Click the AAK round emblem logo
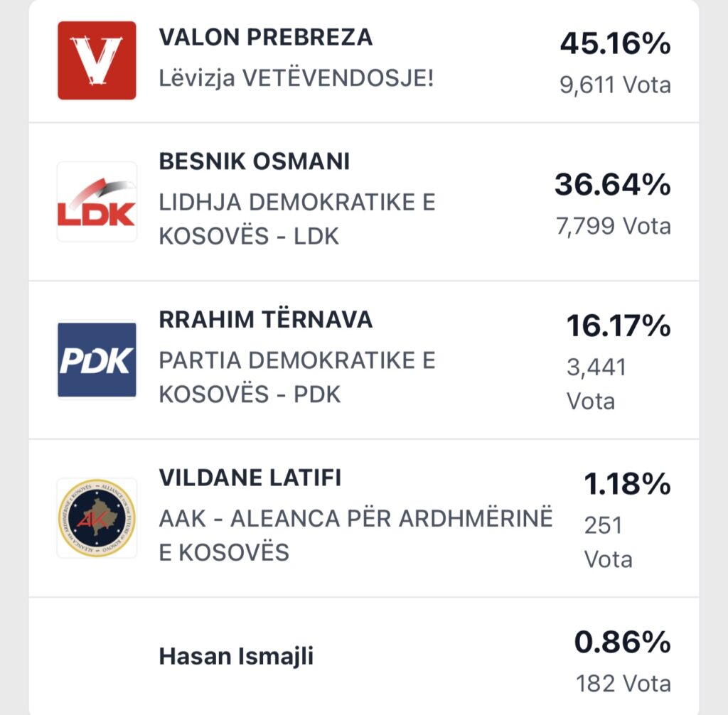Image resolution: width=728 pixels, height=715 pixels. [97, 517]
